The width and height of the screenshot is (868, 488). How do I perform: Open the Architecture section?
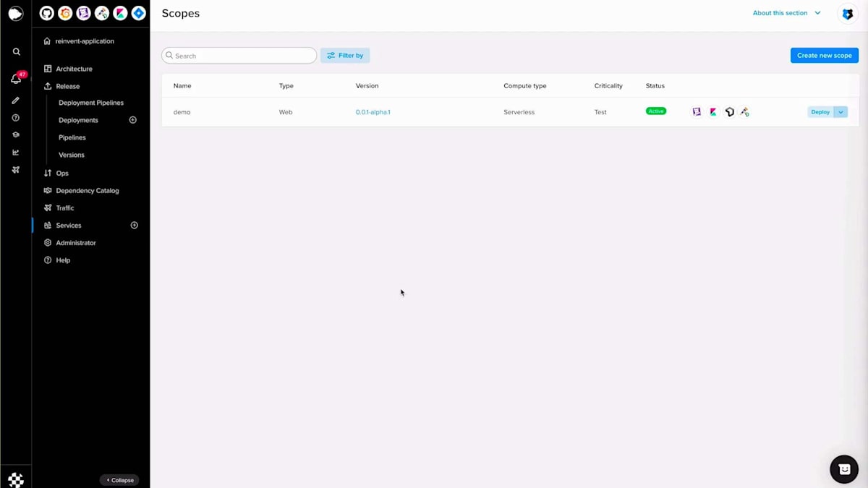(x=74, y=69)
